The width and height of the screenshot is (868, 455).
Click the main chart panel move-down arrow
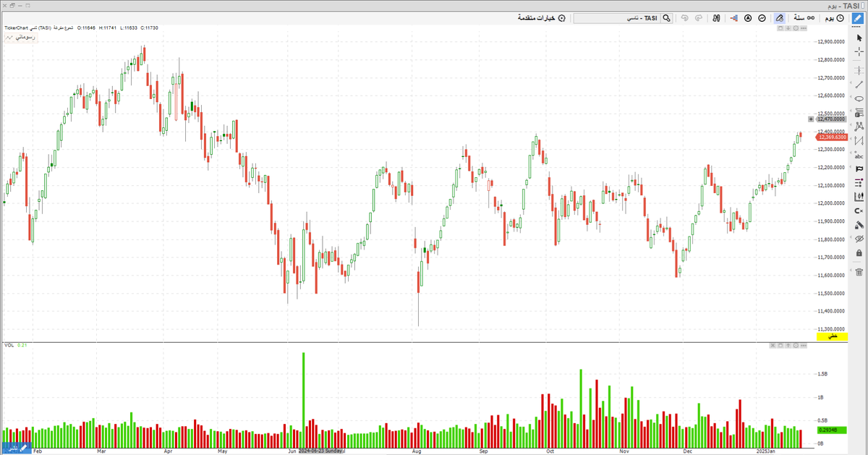tap(788, 28)
